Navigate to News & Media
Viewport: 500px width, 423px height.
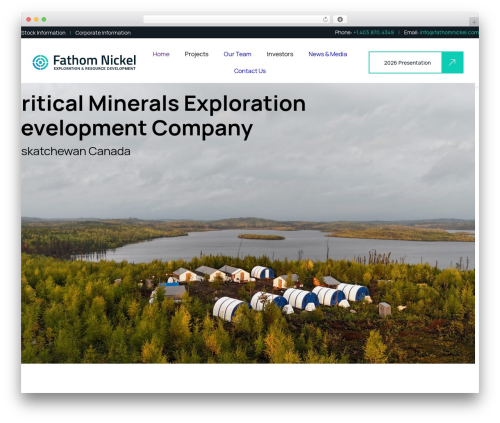tap(328, 54)
